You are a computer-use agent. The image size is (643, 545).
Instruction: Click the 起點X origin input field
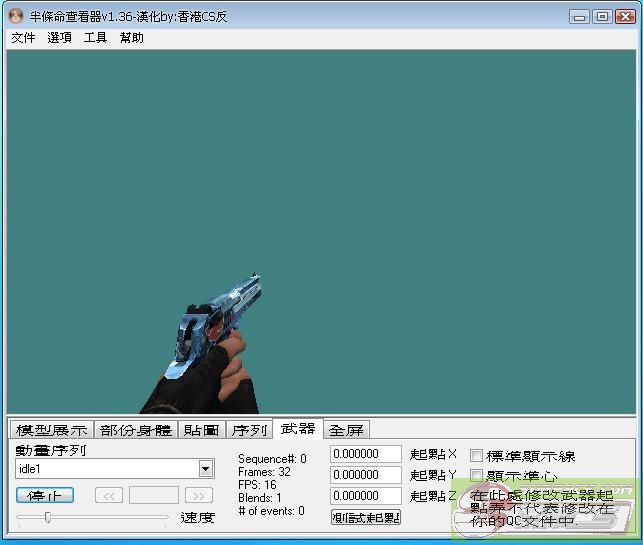click(365, 455)
